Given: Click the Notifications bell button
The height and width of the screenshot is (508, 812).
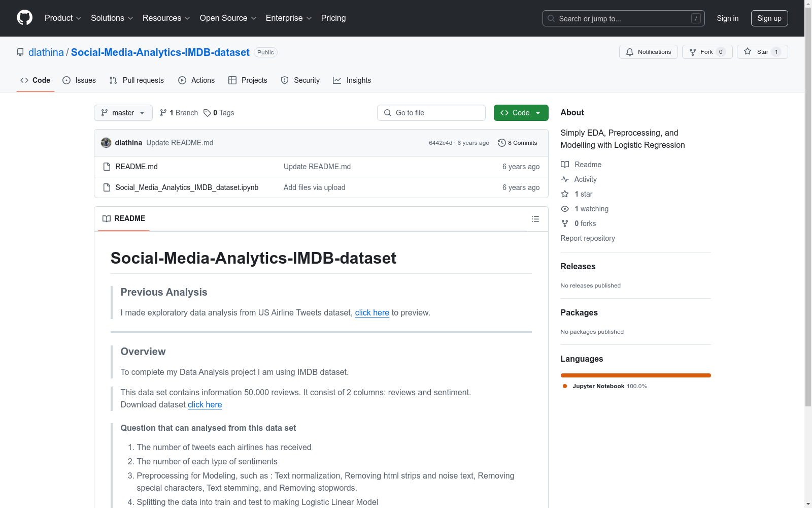Looking at the screenshot, I should [x=648, y=52].
